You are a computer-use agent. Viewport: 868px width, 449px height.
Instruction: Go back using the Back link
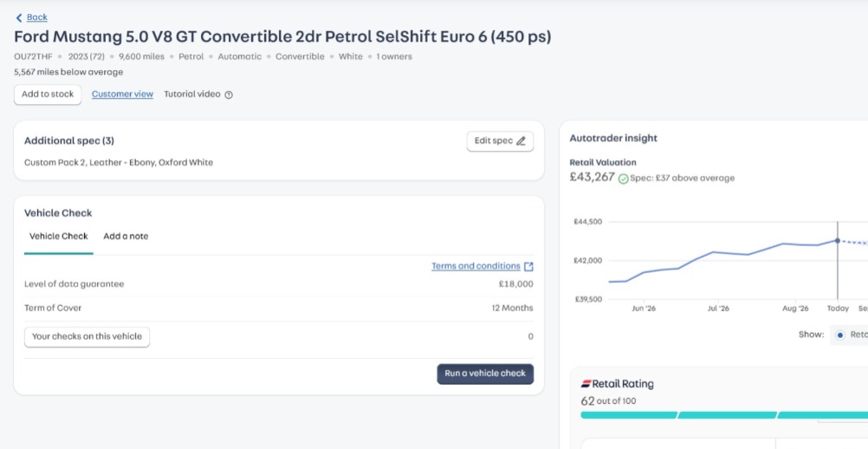pos(37,17)
